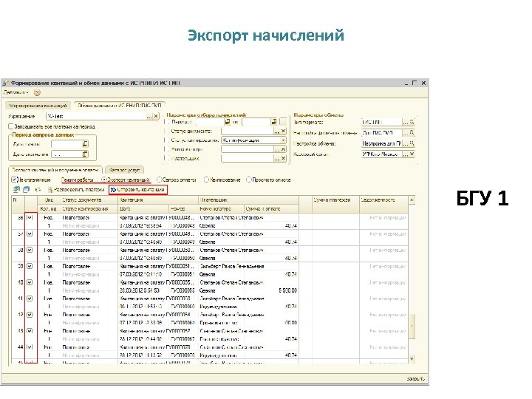The height and width of the screenshot is (399, 532).
Task: Click the Статус документа filter input field
Action: 248,131
